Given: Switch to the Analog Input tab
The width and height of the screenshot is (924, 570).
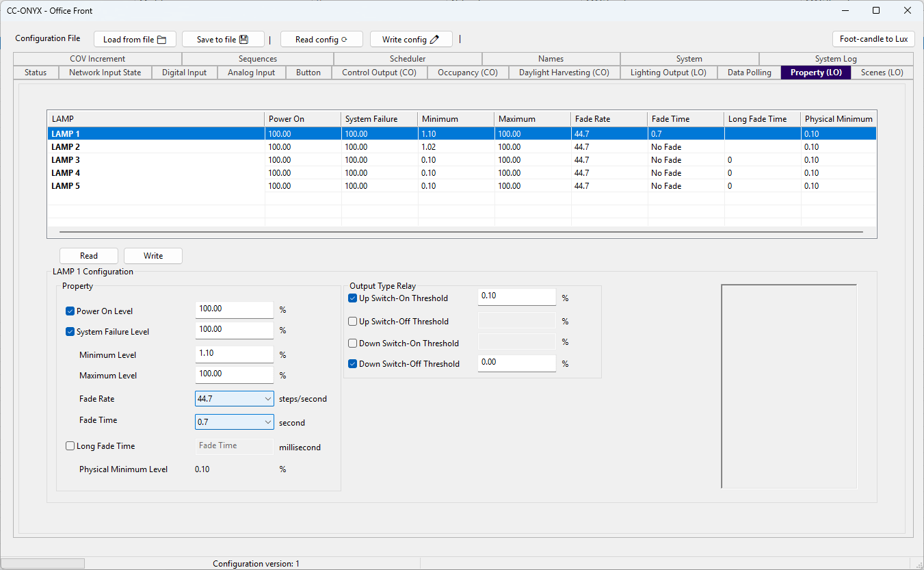Looking at the screenshot, I should point(251,73).
